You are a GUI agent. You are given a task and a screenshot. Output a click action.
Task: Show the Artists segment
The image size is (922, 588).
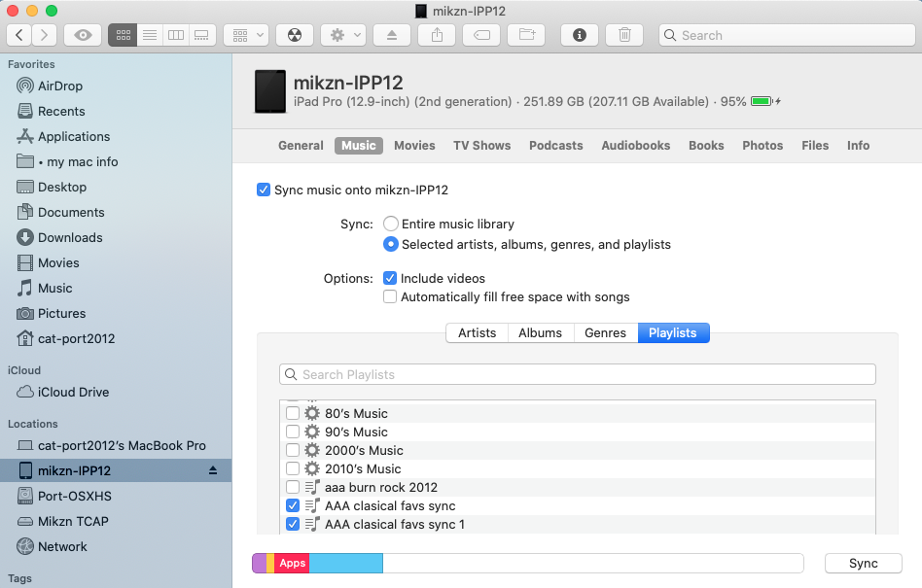[x=477, y=333]
